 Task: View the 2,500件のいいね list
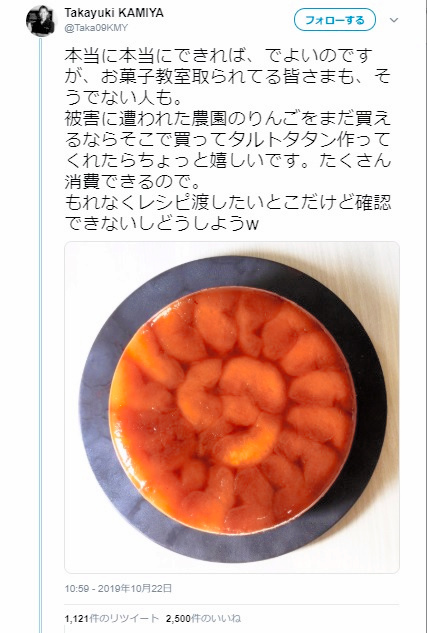(x=203, y=618)
